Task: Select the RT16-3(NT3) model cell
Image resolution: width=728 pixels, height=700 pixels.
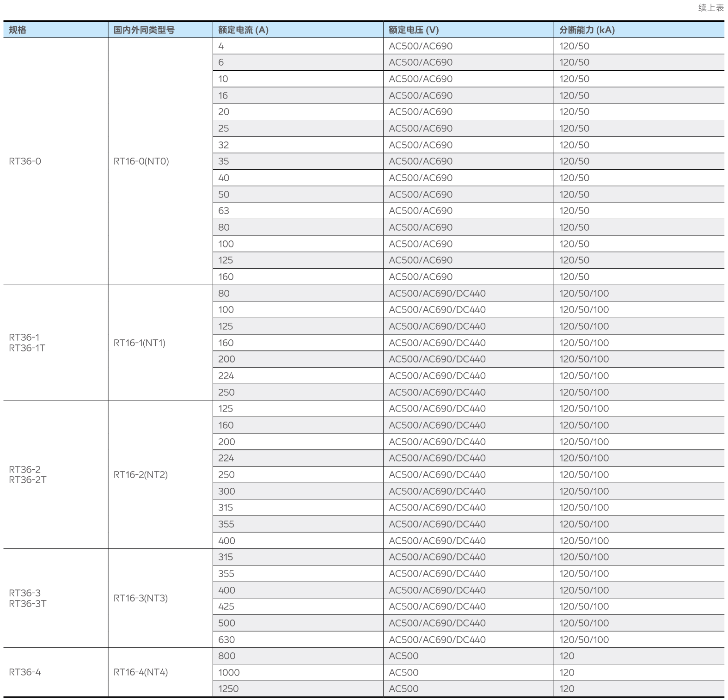Action: [141, 598]
